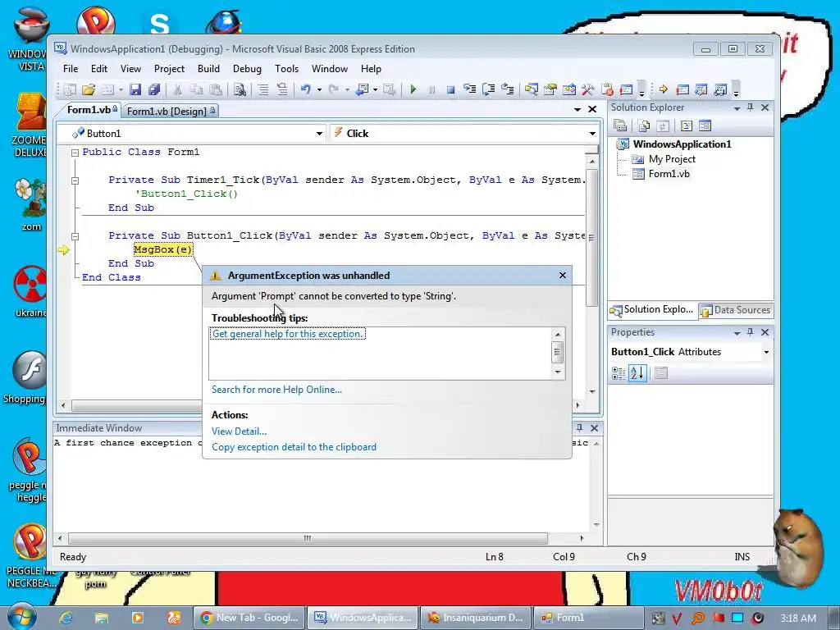Image resolution: width=840 pixels, height=630 pixels.
Task: Click the Windows Start orb
Action: point(21,616)
